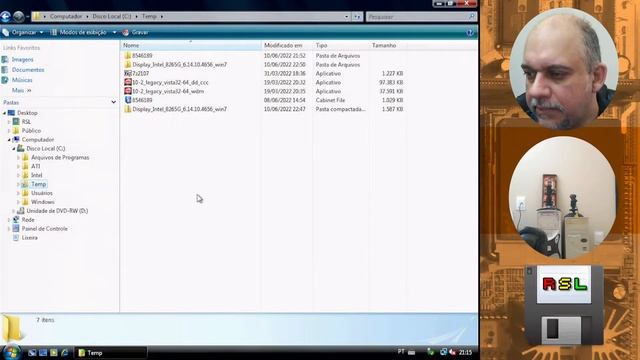Select Rede in the folder tree

click(x=28, y=220)
